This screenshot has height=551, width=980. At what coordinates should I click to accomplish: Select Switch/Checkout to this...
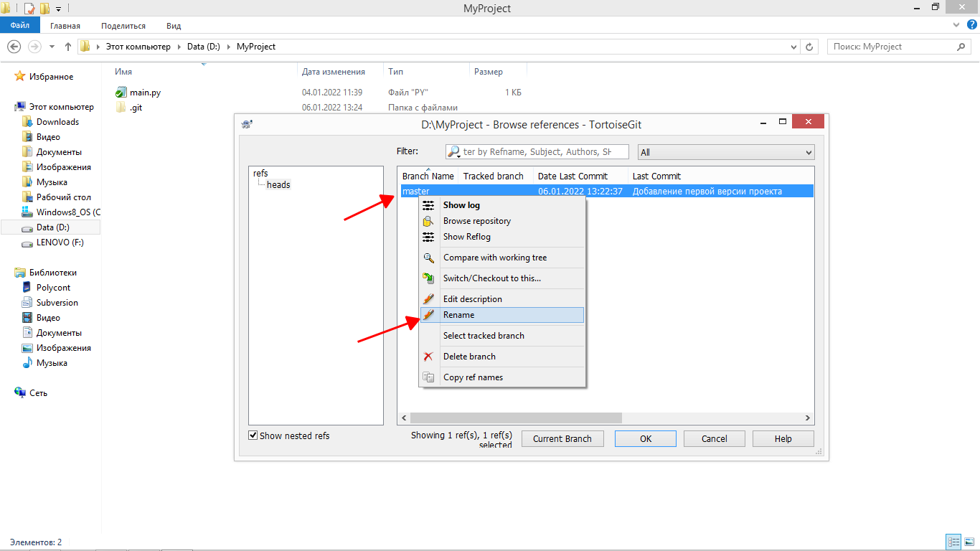502,278
